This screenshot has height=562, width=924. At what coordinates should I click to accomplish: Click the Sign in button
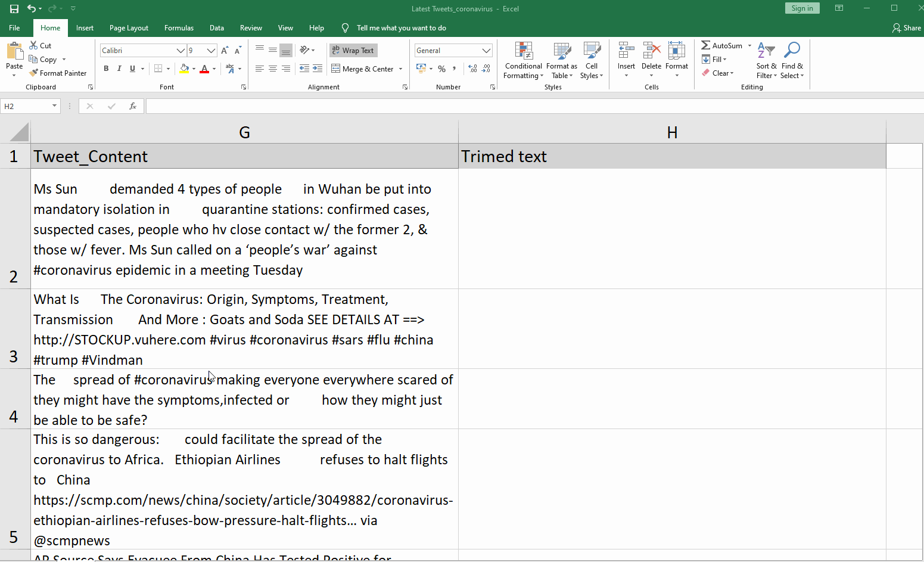tap(802, 8)
